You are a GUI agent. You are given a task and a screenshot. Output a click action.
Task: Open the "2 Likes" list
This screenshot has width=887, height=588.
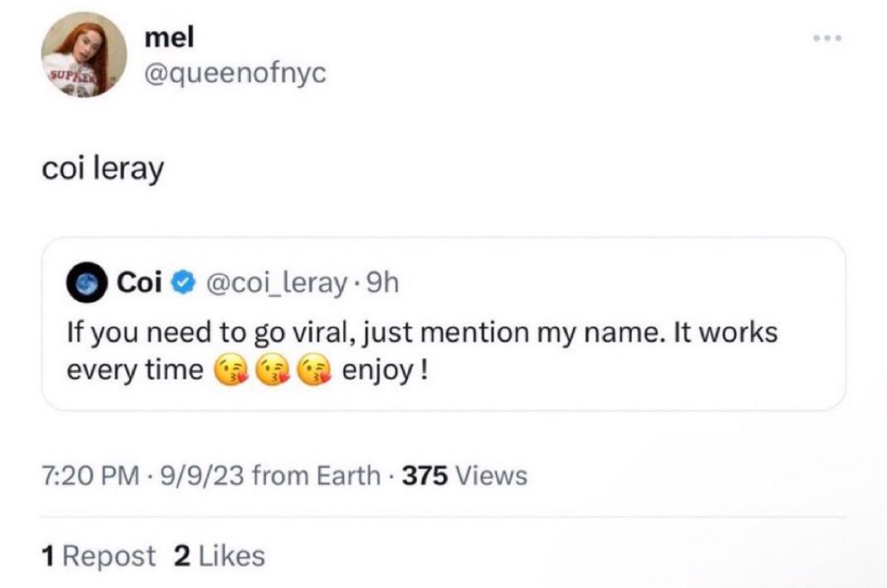coord(218,555)
